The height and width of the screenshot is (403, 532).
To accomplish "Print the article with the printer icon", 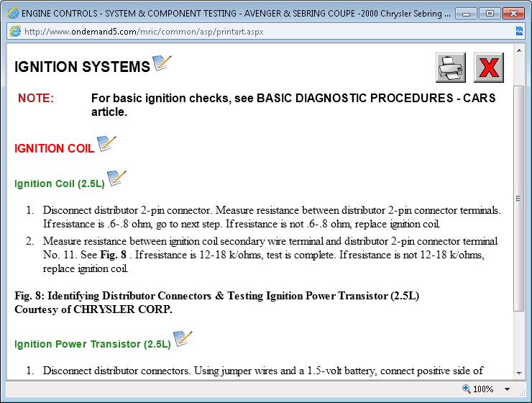I will 451,68.
